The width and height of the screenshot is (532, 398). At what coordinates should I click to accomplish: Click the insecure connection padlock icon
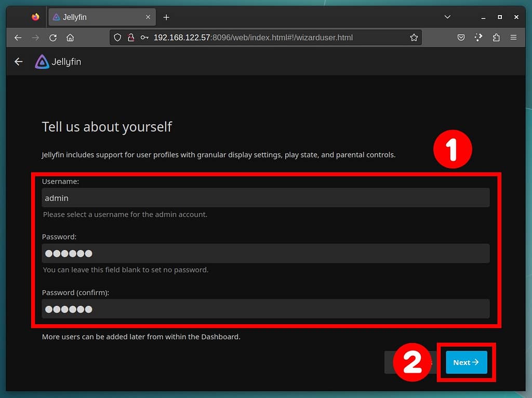pyautogui.click(x=131, y=38)
